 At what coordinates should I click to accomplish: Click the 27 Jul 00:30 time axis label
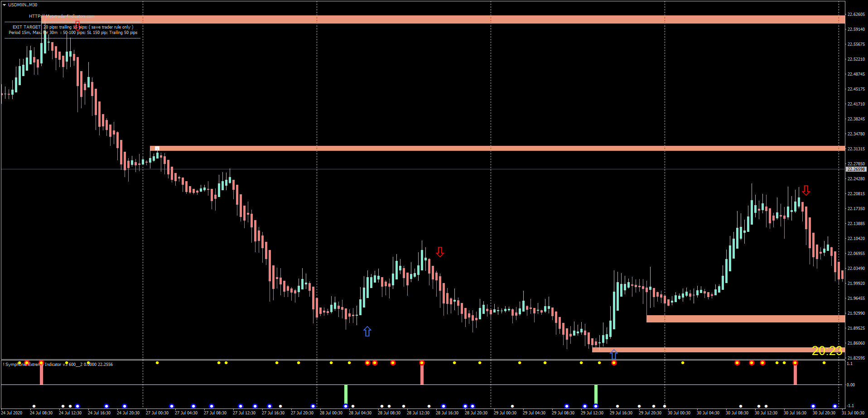(157, 413)
